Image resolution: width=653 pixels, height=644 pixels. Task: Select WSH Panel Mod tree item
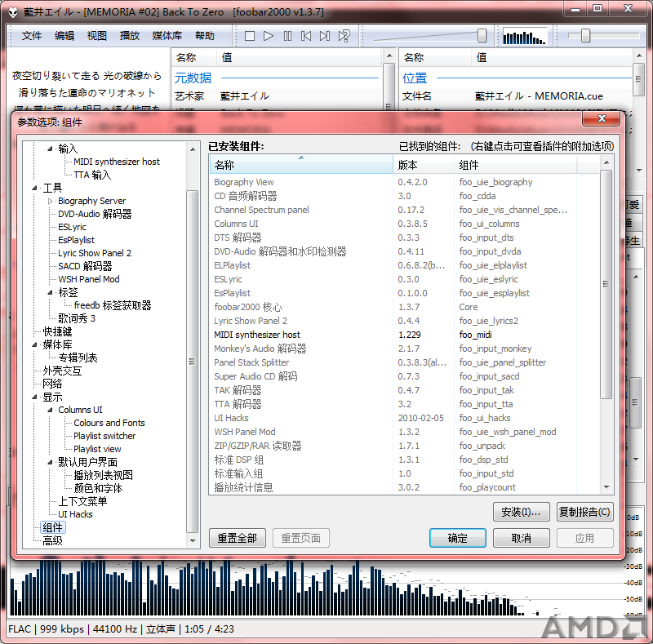pyautogui.click(x=89, y=279)
